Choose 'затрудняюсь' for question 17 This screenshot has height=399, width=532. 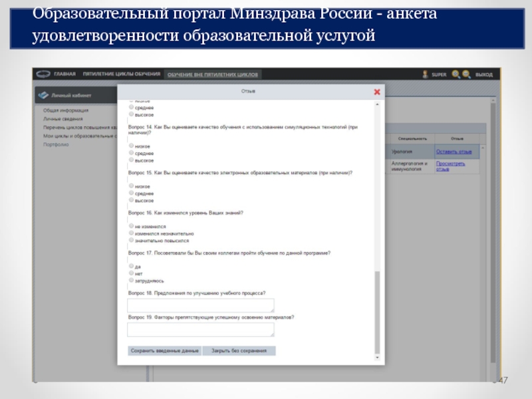point(131,281)
